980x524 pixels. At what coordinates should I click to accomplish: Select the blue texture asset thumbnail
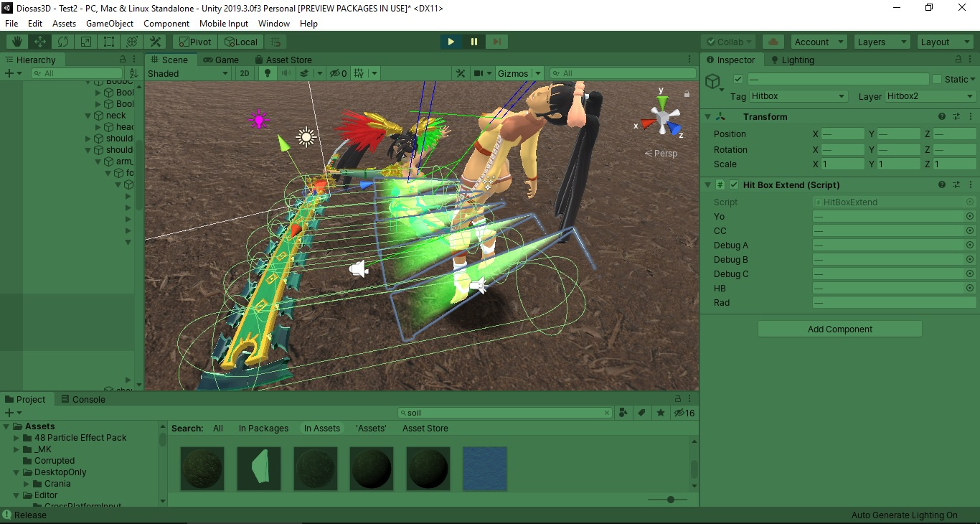(485, 469)
